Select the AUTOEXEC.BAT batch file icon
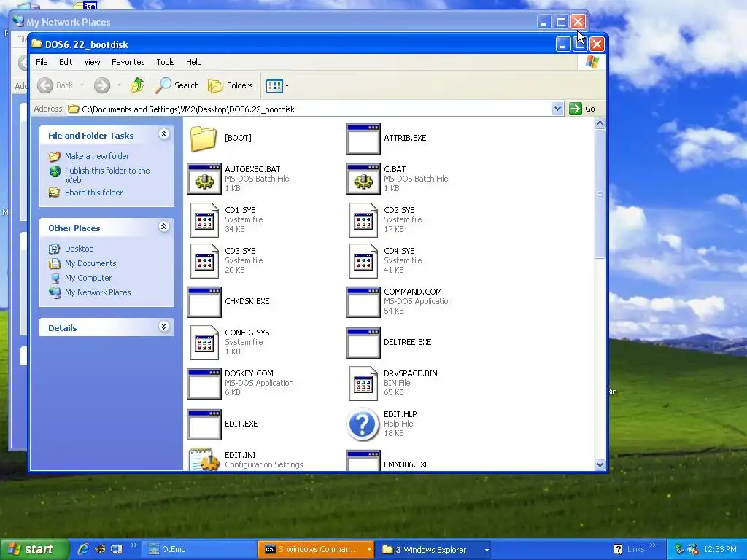Screen dimensions: 747x560 tap(204, 179)
